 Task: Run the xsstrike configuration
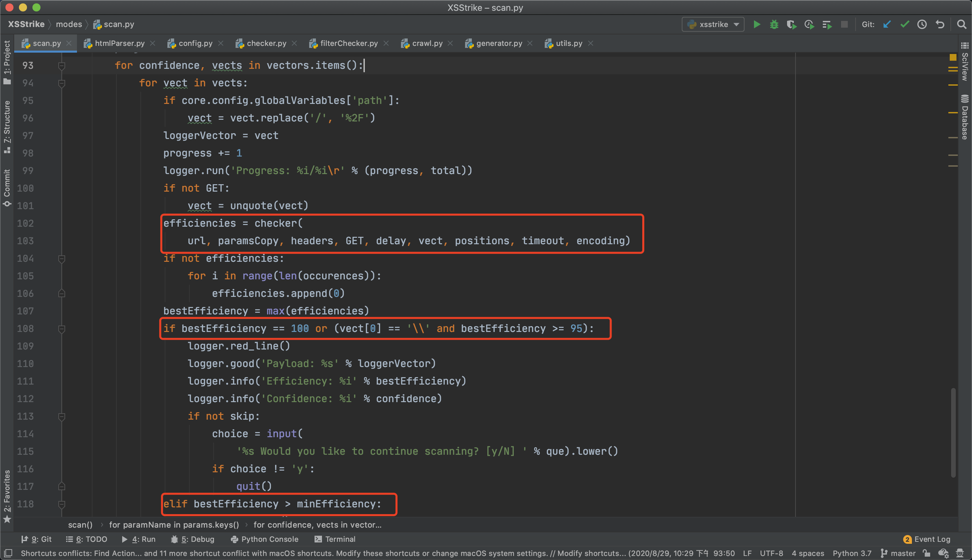point(756,25)
